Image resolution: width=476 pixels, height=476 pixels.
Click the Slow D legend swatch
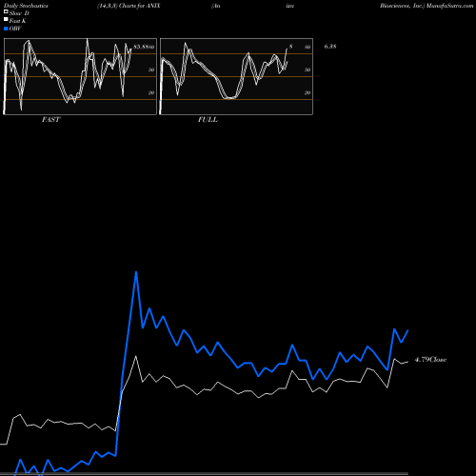pos(6,12)
